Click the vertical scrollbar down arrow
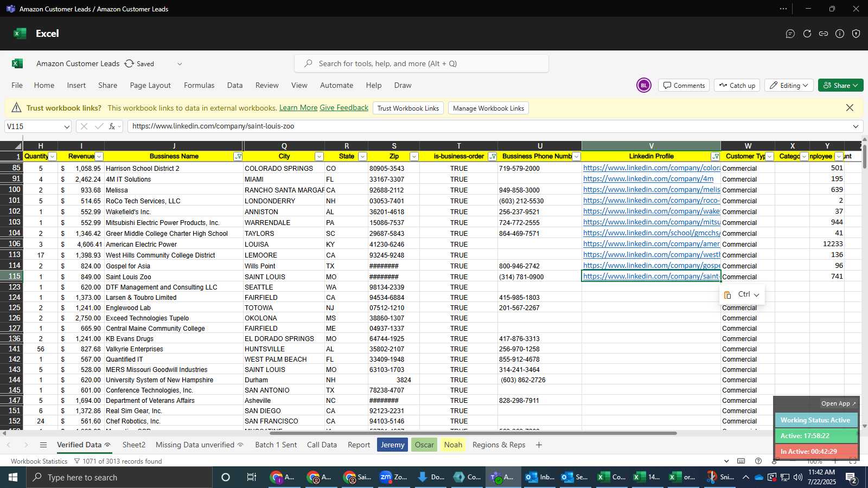 (x=864, y=426)
